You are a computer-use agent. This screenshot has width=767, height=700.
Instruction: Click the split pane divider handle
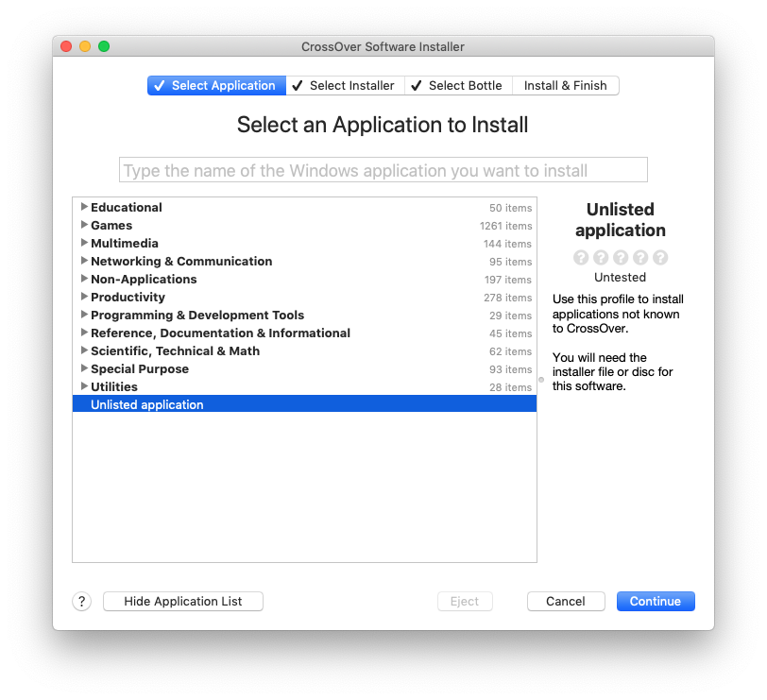tap(541, 380)
